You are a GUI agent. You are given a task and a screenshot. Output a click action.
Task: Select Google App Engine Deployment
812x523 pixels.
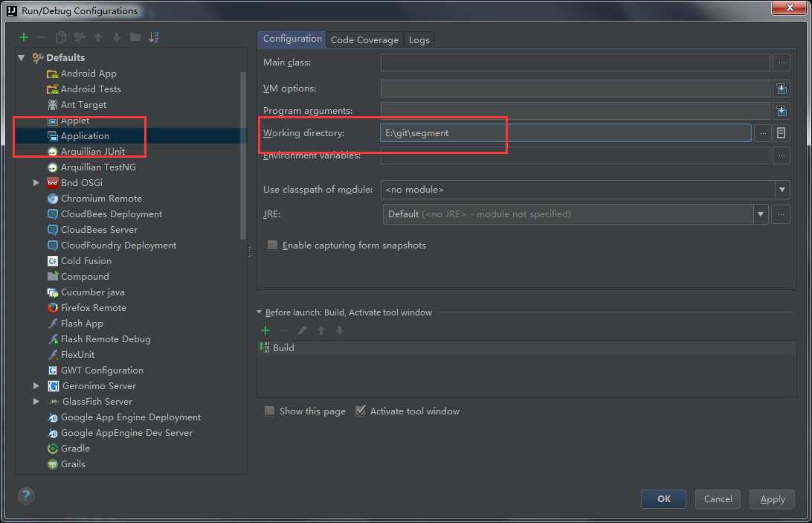[123, 417]
